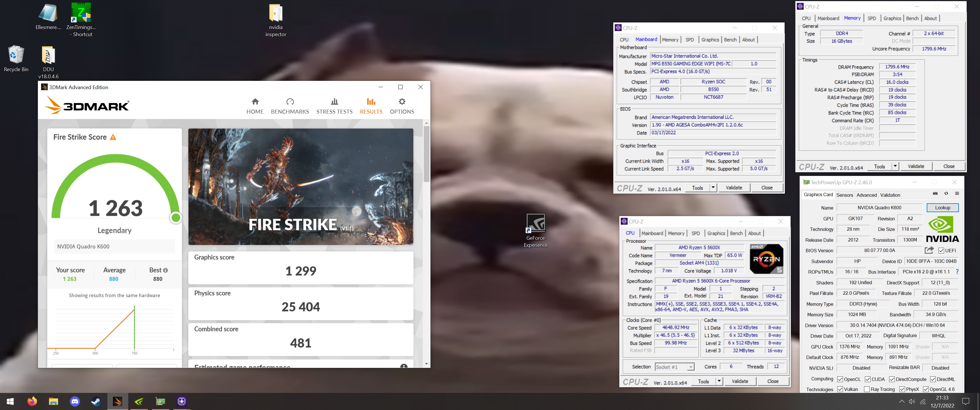Select the nvidia inspector folder icon
This screenshot has width=980, height=410.
(276, 20)
